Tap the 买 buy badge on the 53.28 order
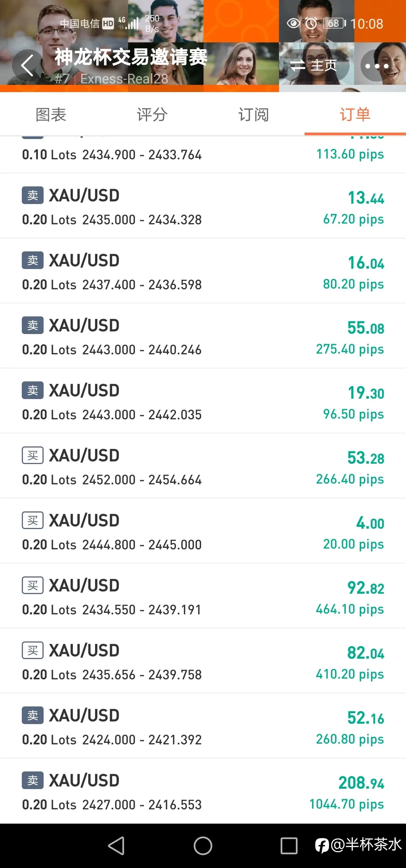Viewport: 406px width, 868px height. click(x=33, y=455)
